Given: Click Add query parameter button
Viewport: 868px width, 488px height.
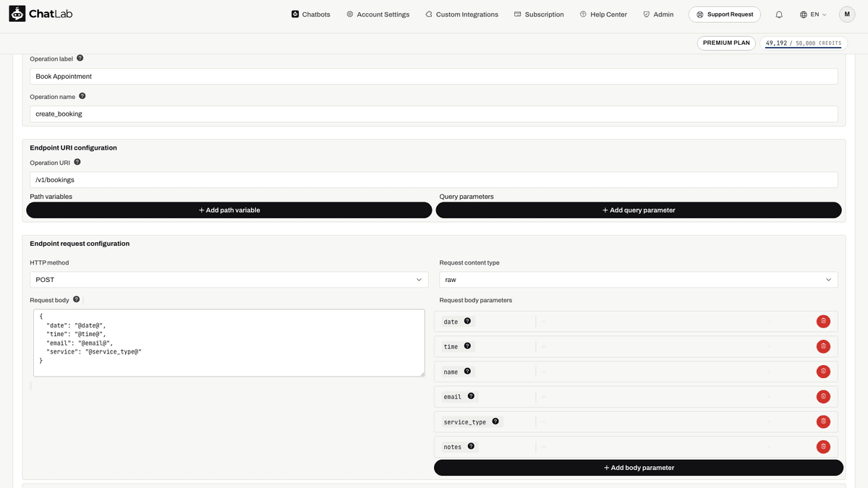Looking at the screenshot, I should [x=639, y=210].
